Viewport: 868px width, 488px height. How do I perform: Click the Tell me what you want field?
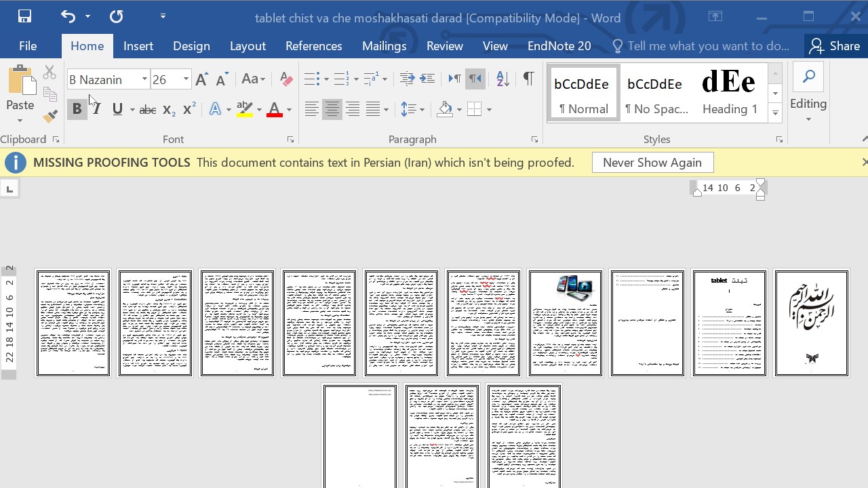pyautogui.click(x=701, y=46)
